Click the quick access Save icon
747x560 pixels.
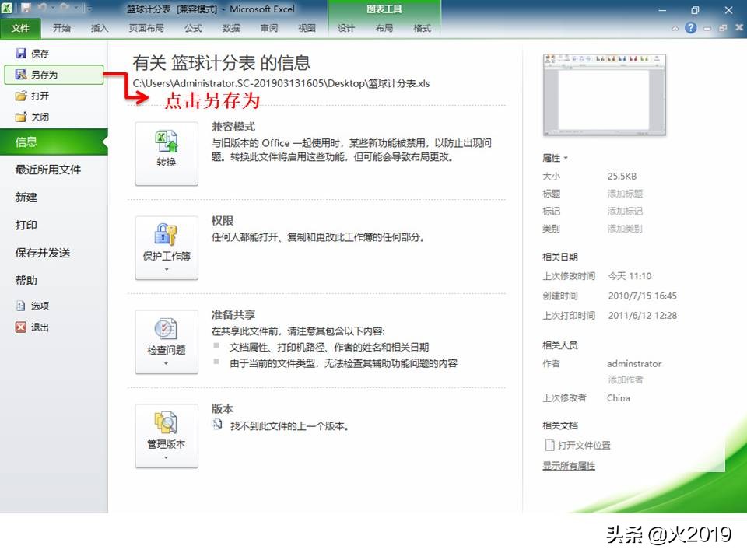[x=25, y=9]
